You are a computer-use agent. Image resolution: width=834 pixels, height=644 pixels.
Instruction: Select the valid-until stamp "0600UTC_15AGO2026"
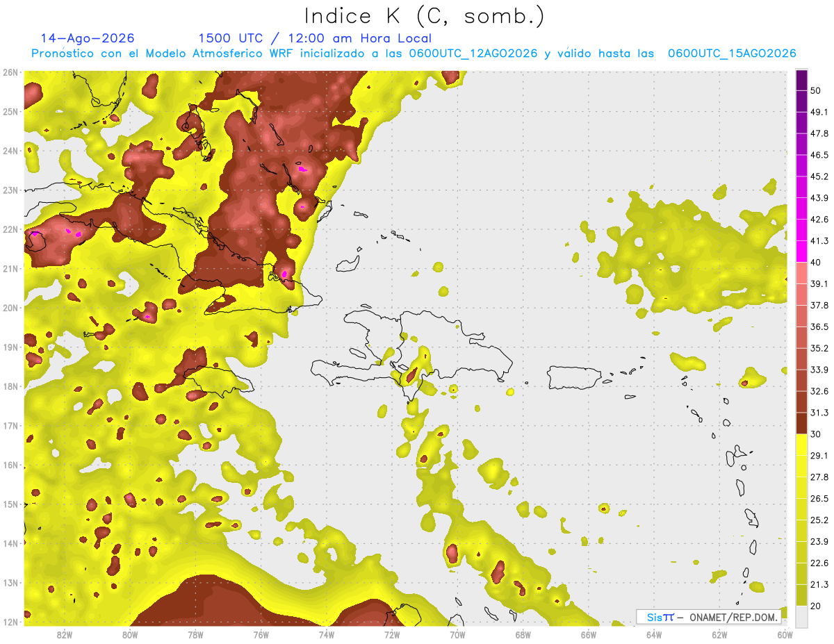732,53
